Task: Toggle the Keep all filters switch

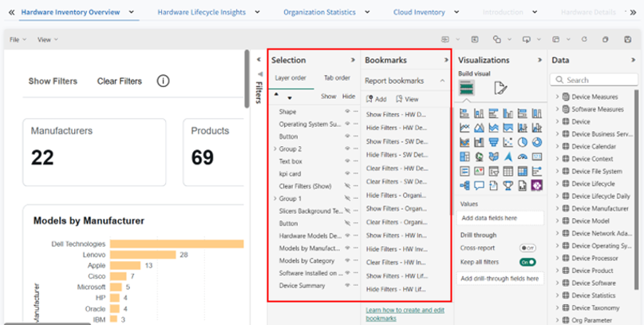Action: [x=527, y=261]
